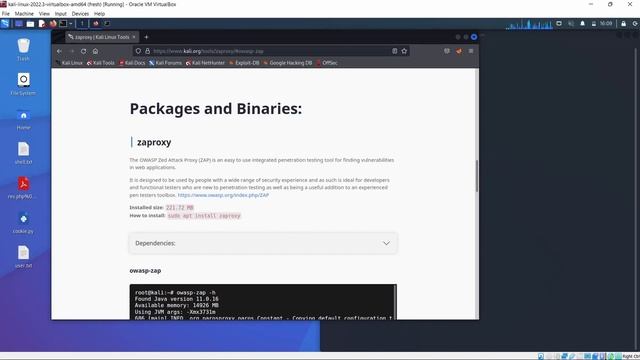Click the sudo apt install zaproxy command
Screen dimensions: 640x360
204,216
